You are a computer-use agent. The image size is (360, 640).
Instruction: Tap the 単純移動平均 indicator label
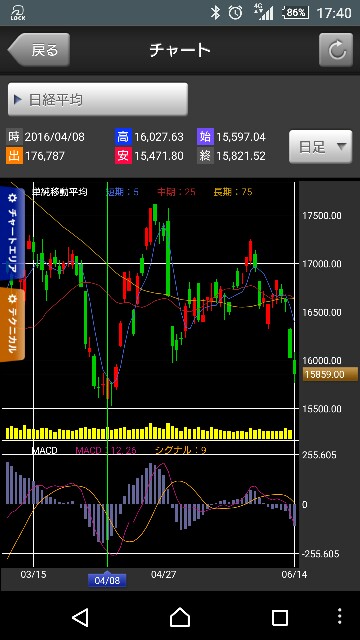[x=60, y=192]
